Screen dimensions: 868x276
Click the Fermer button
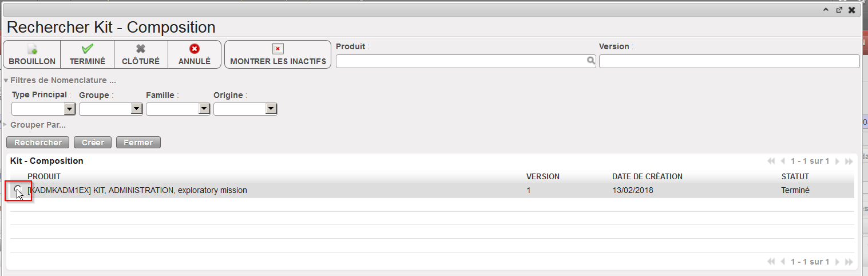[x=138, y=143]
